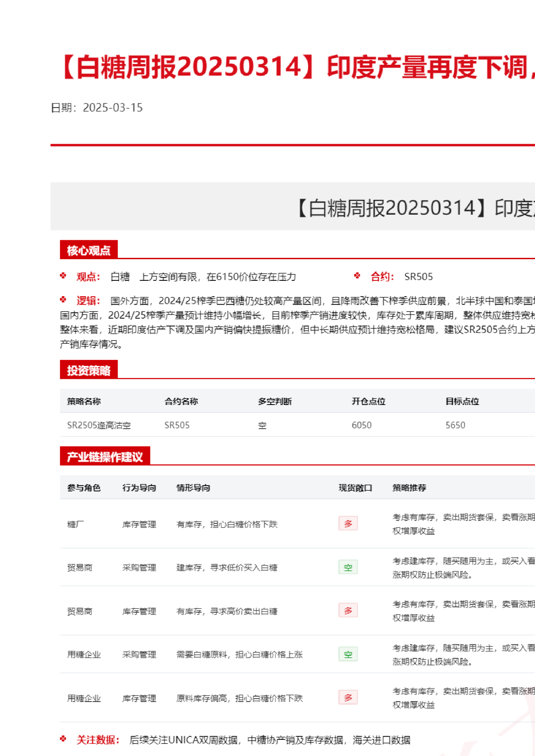Click the 多 badge in 贸易商 库存管理 row
Viewport: 535px width, 756px height.
pos(348,611)
